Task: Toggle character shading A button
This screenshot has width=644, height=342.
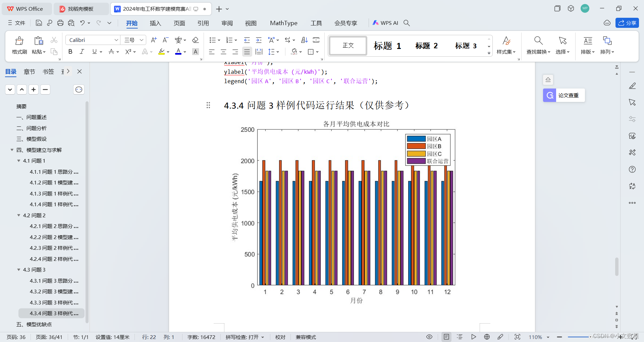Action: coord(196,52)
